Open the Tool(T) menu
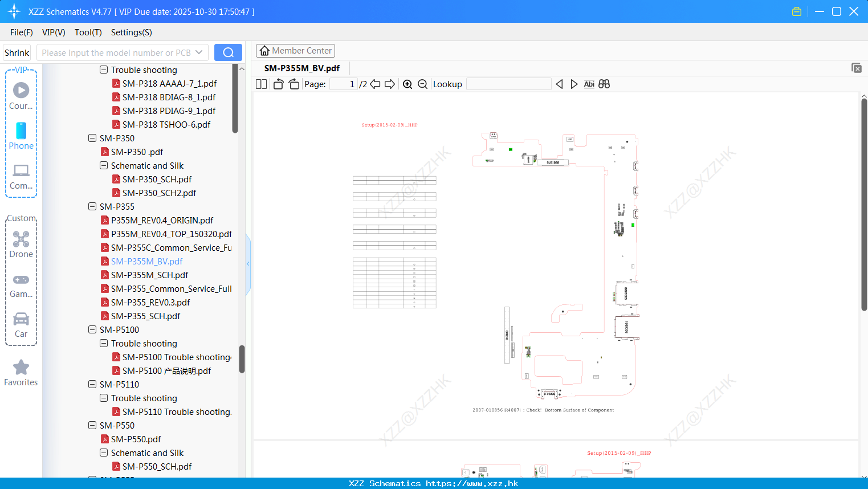 pos(88,32)
